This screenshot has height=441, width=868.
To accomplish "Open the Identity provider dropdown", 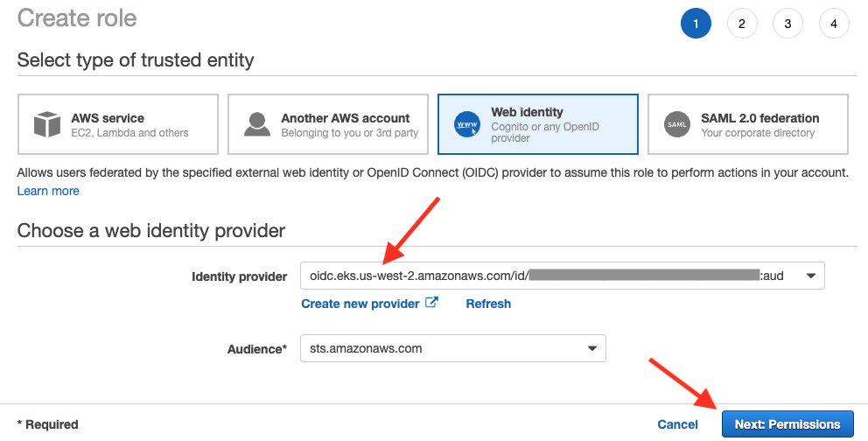I will pyautogui.click(x=563, y=276).
